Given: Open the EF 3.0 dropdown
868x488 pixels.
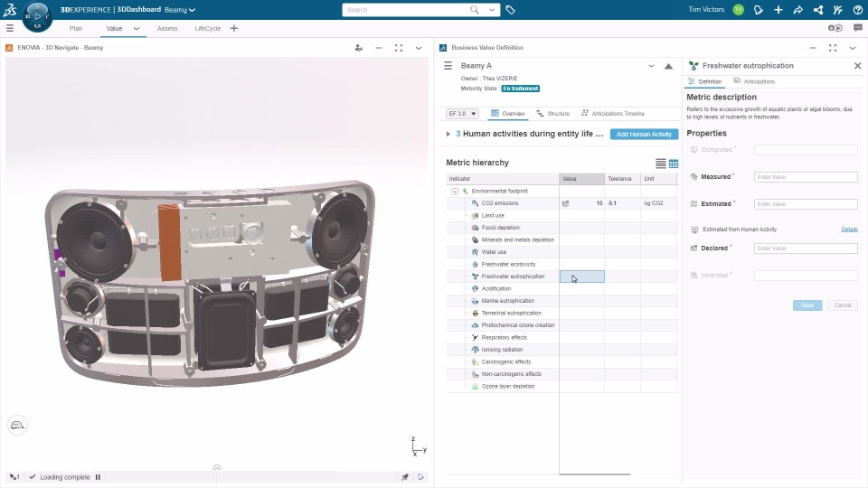Looking at the screenshot, I should click(462, 114).
